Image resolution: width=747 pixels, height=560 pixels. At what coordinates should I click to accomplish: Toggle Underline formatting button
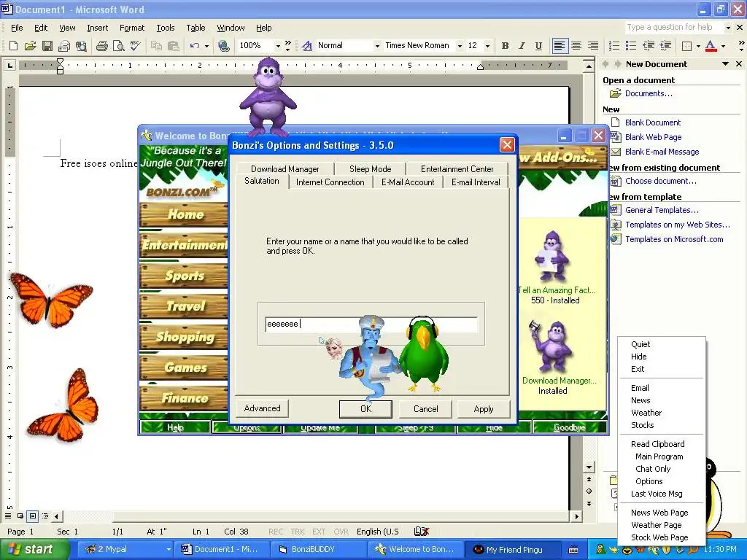[538, 46]
